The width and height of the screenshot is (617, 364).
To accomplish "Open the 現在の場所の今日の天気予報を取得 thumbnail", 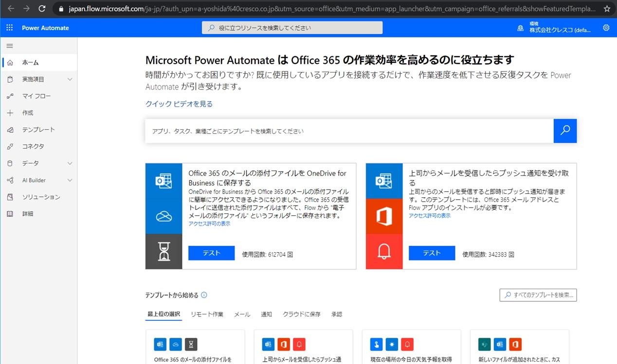I will 412,347.
